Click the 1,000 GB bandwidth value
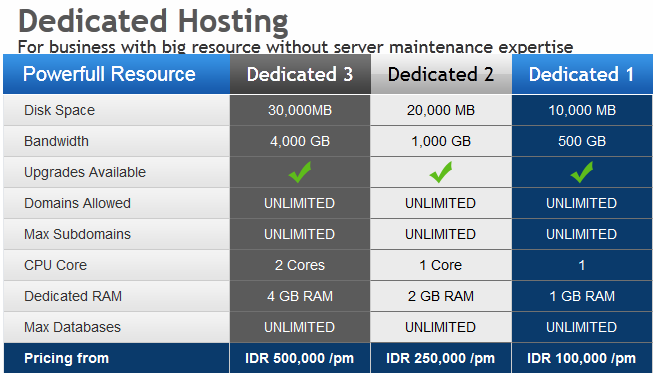This screenshot has width=653, height=373. tap(441, 141)
